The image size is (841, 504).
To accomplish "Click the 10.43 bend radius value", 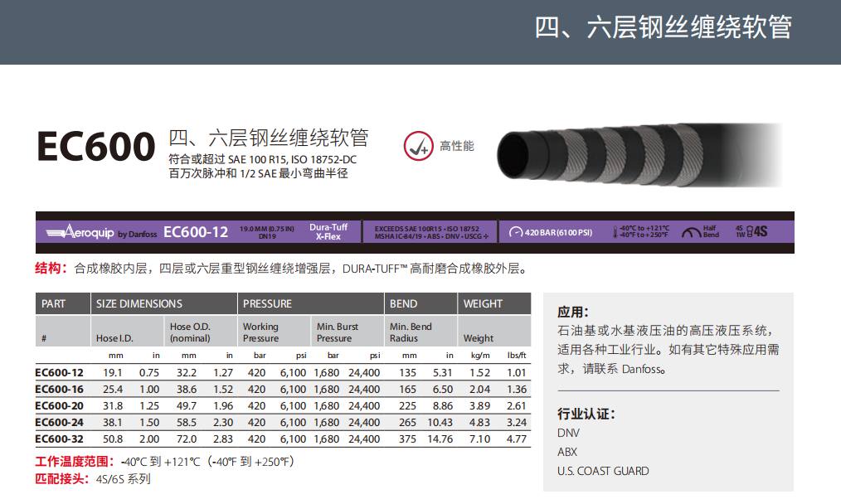I will [x=440, y=423].
